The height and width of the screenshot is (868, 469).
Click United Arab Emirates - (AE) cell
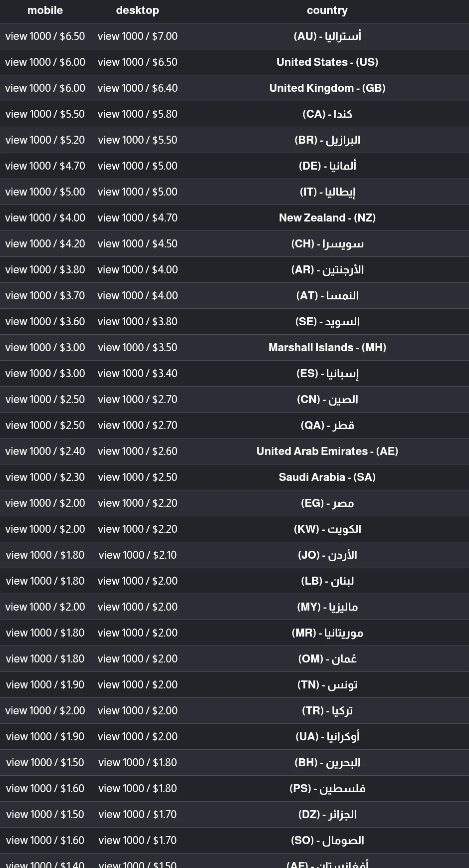coord(327,451)
